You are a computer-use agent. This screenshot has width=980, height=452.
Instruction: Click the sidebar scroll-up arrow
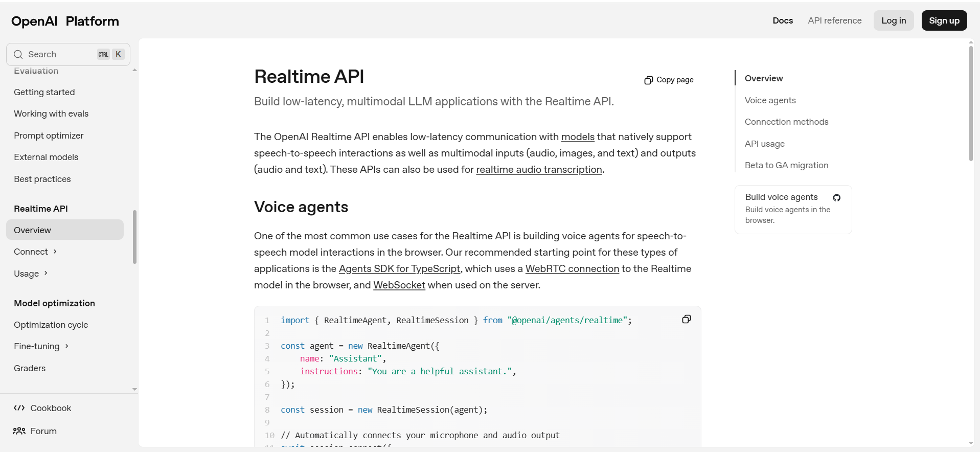[x=134, y=70]
